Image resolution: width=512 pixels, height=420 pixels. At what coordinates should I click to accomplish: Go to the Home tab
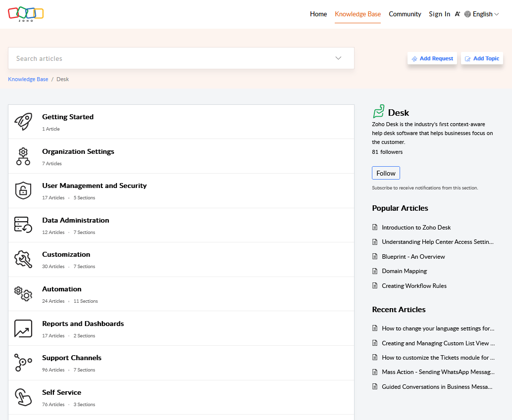(x=318, y=14)
